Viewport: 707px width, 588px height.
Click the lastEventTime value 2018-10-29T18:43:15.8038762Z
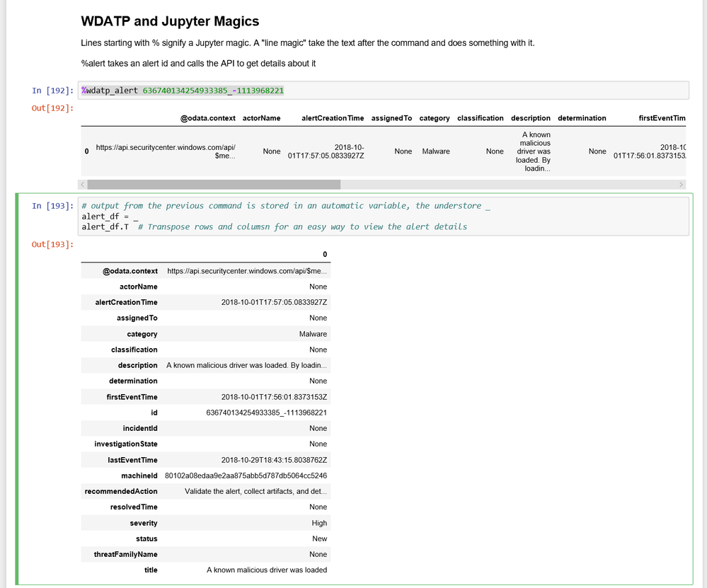click(x=274, y=461)
